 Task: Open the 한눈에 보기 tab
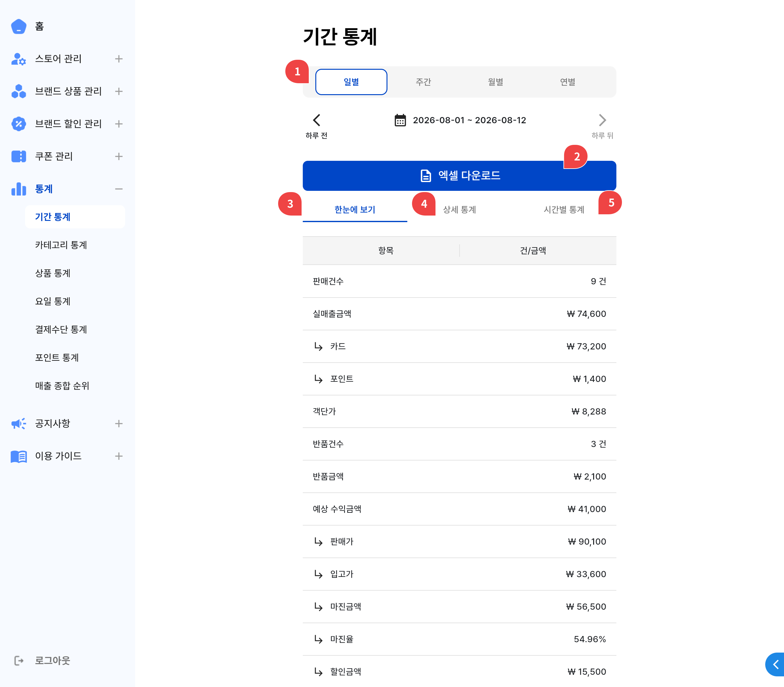click(x=355, y=210)
